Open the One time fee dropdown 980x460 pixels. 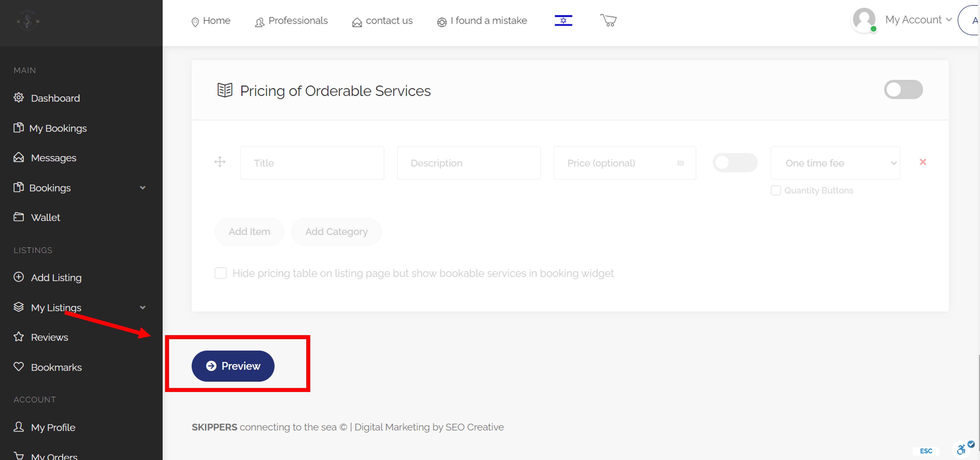pos(835,163)
